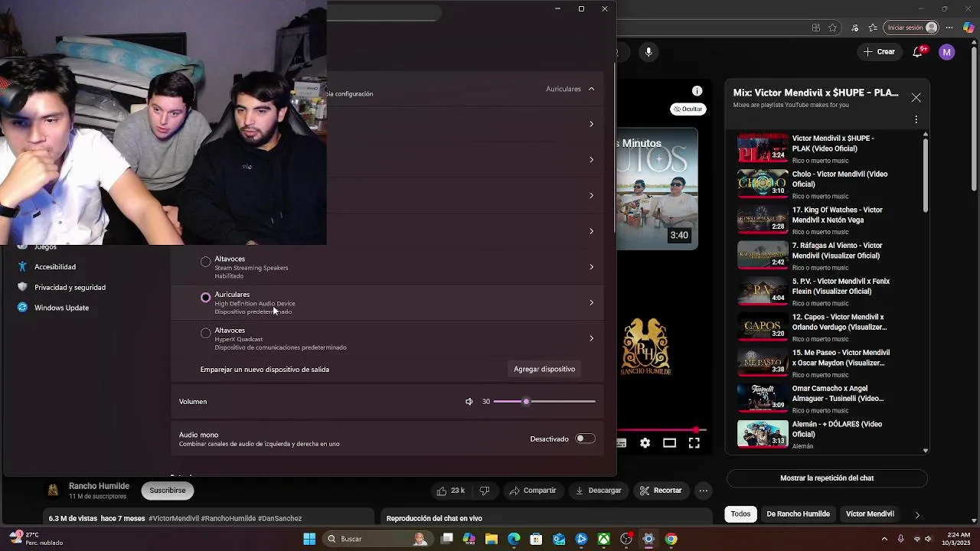Click the Crear button on YouTube
Viewport: 980px width, 551px height.
click(x=879, y=52)
